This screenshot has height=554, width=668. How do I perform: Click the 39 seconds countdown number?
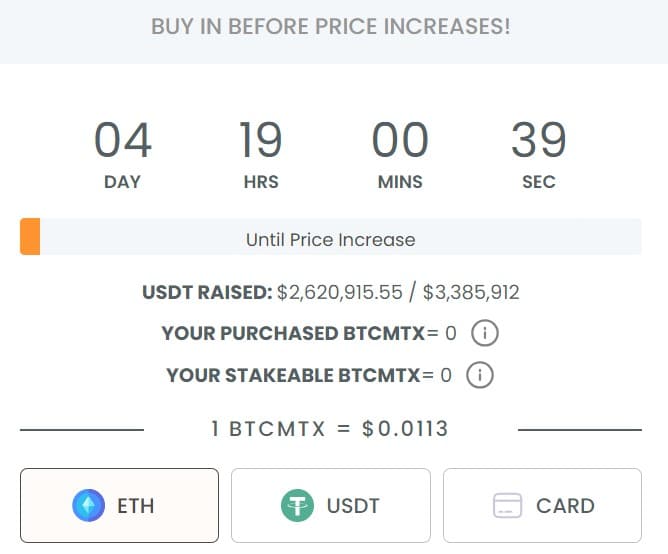click(x=538, y=141)
